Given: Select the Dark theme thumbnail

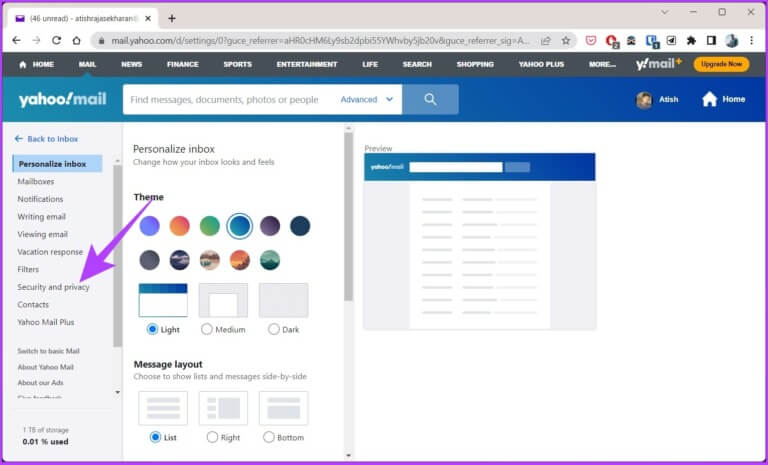Looking at the screenshot, I should pos(283,300).
